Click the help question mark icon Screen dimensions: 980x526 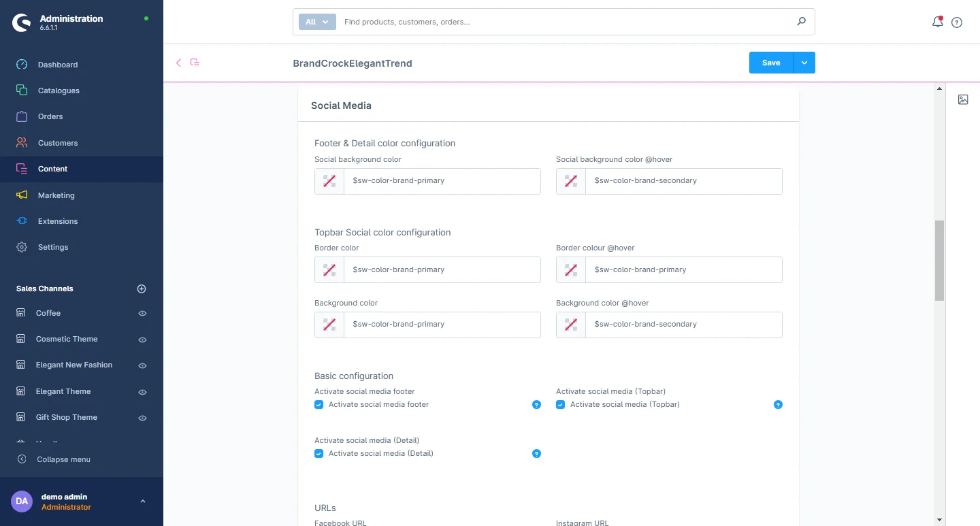coord(957,22)
